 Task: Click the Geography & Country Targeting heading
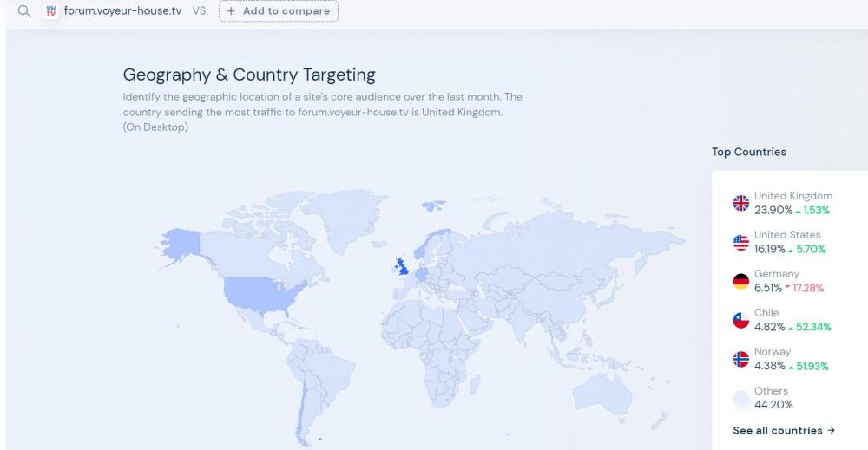pos(249,75)
